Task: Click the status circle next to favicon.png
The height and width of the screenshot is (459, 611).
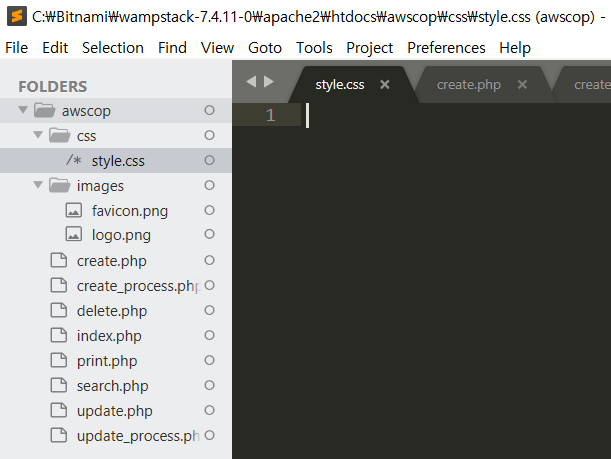Action: 209,210
